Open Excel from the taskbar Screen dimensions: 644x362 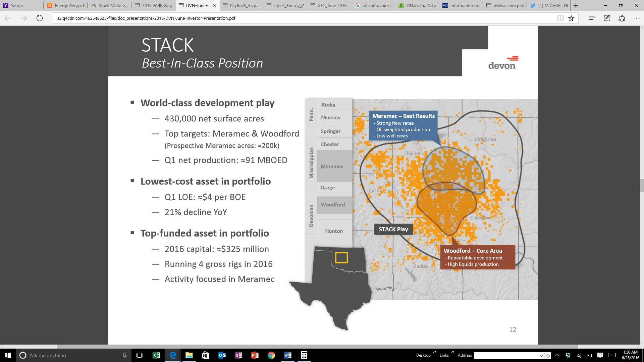pyautogui.click(x=156, y=355)
